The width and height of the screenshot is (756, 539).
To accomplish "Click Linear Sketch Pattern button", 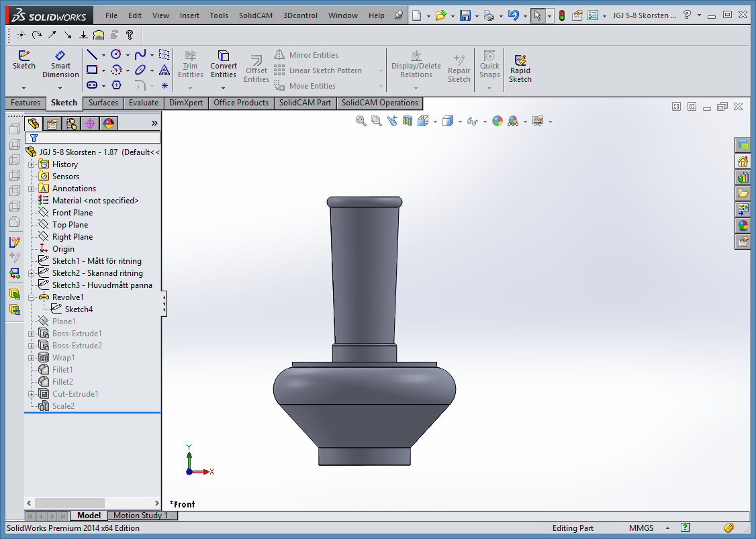I will coord(318,70).
